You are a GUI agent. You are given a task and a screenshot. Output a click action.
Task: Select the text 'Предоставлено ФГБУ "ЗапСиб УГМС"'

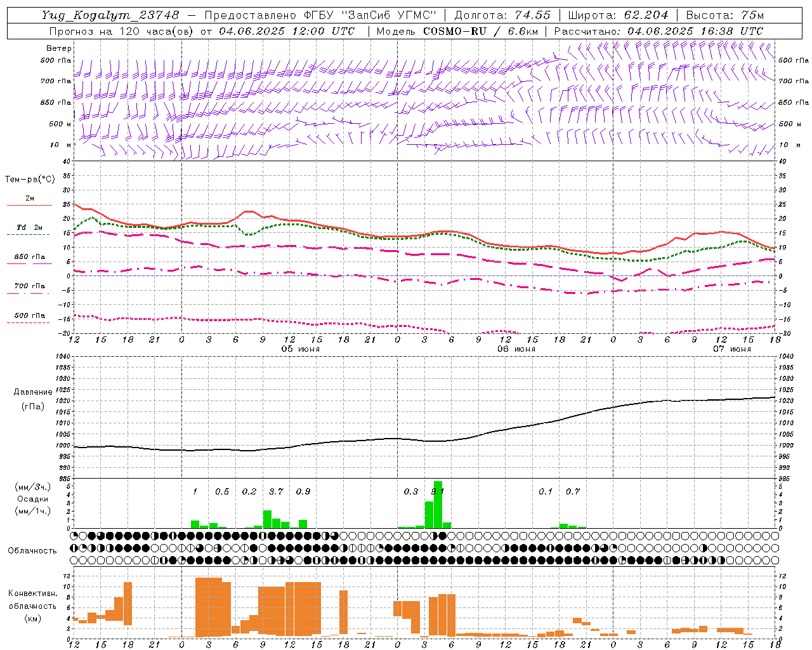321,15
